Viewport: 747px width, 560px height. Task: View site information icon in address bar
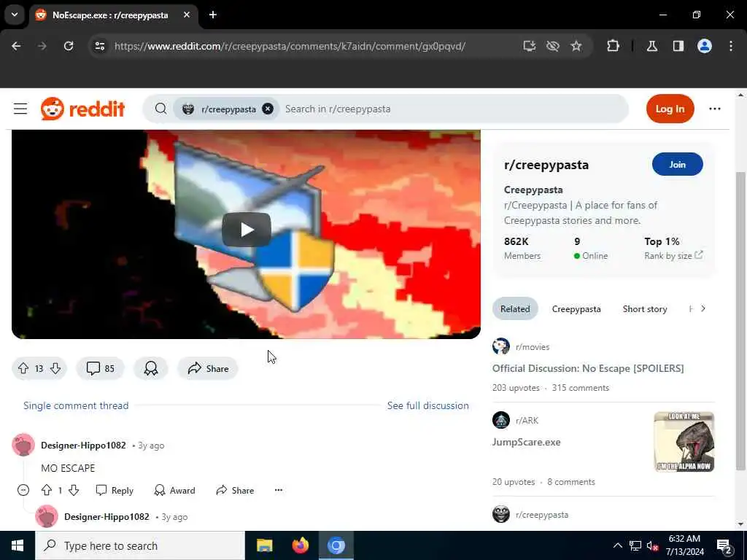click(x=99, y=46)
